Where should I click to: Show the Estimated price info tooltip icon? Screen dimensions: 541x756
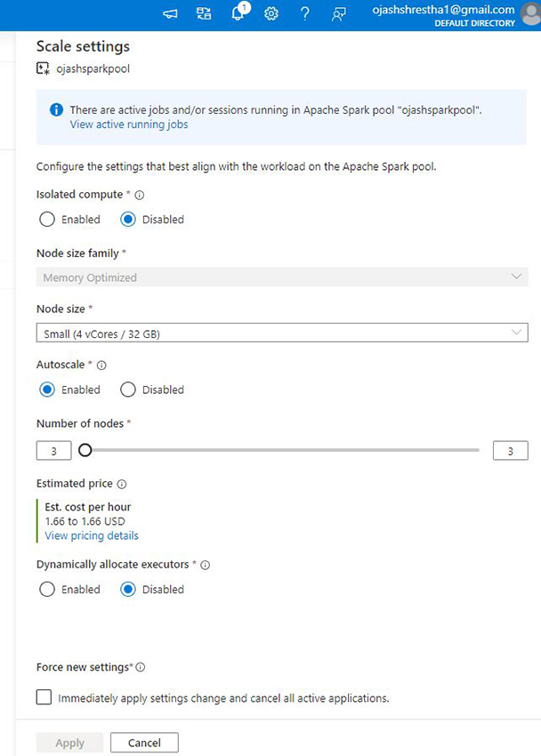coord(122,485)
